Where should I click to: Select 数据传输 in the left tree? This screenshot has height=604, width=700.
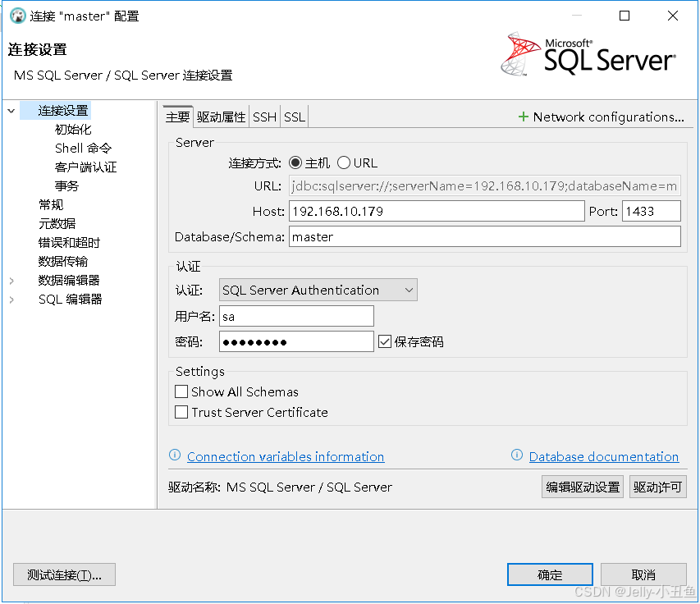63,262
